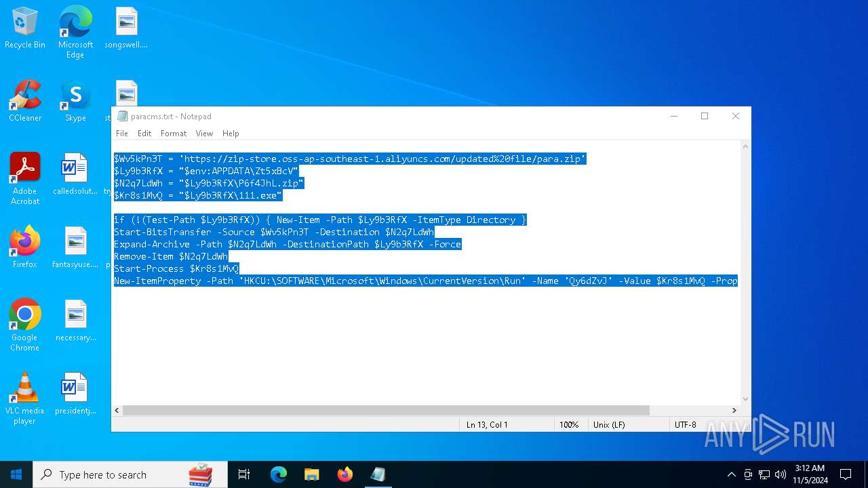Open the Format menu in Notepad
Screen dimensions: 868x488
click(174, 134)
